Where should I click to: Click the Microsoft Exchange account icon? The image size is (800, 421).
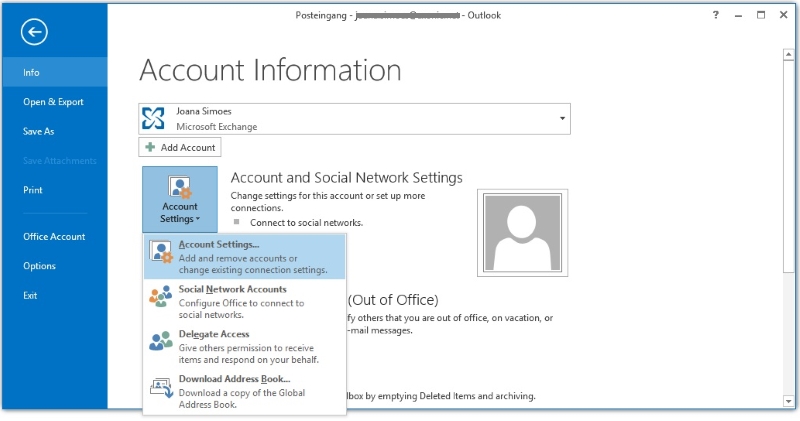pyautogui.click(x=153, y=118)
